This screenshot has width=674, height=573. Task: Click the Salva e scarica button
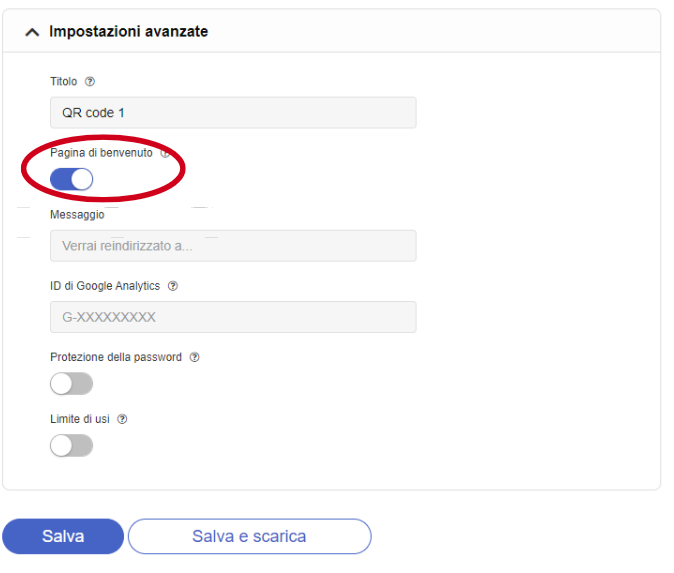point(250,536)
